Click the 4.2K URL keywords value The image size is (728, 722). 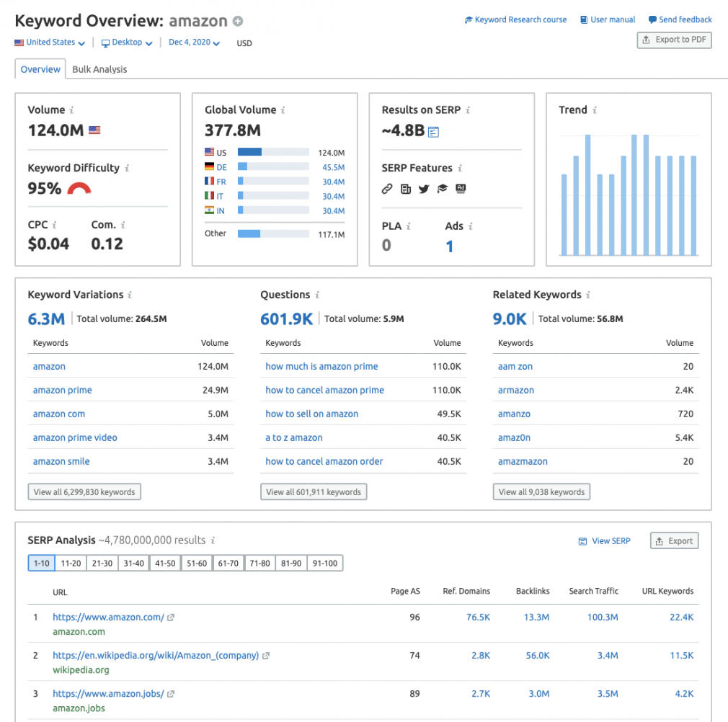pos(684,694)
